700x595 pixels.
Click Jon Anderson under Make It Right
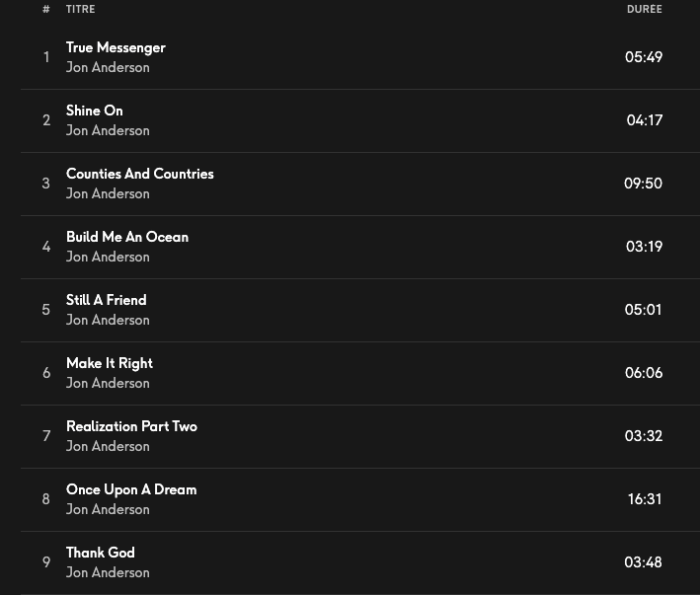(108, 384)
